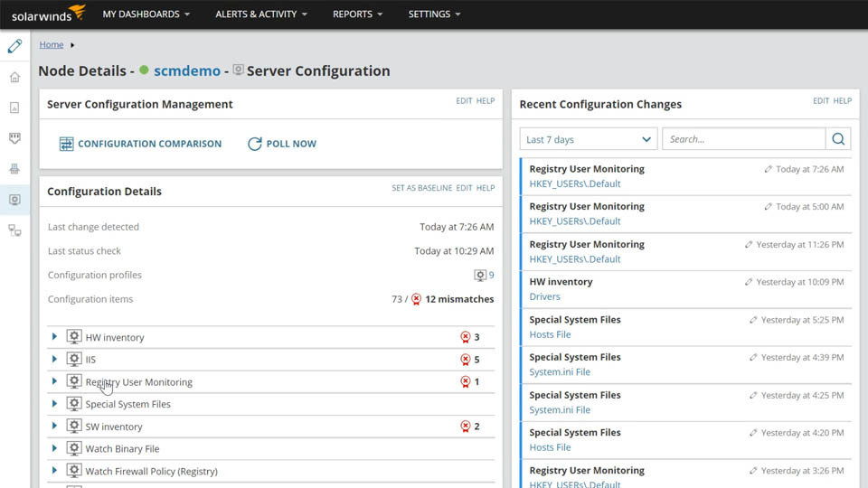
Task: Click Edit in Recent Configuration Changes panel
Action: pyautogui.click(x=821, y=100)
